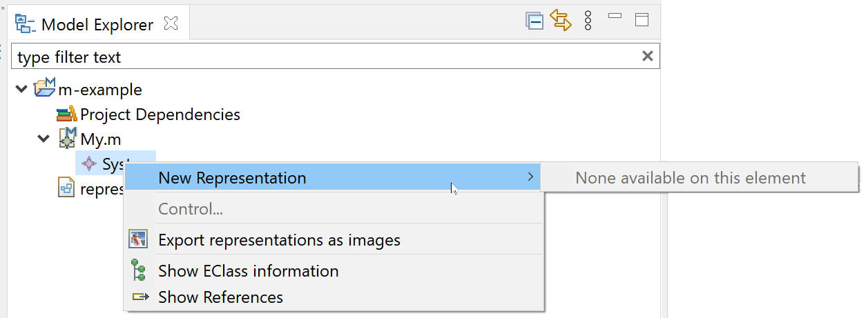The image size is (868, 318).
Task: Select the Project Dependencies tree item
Action: coord(160,115)
